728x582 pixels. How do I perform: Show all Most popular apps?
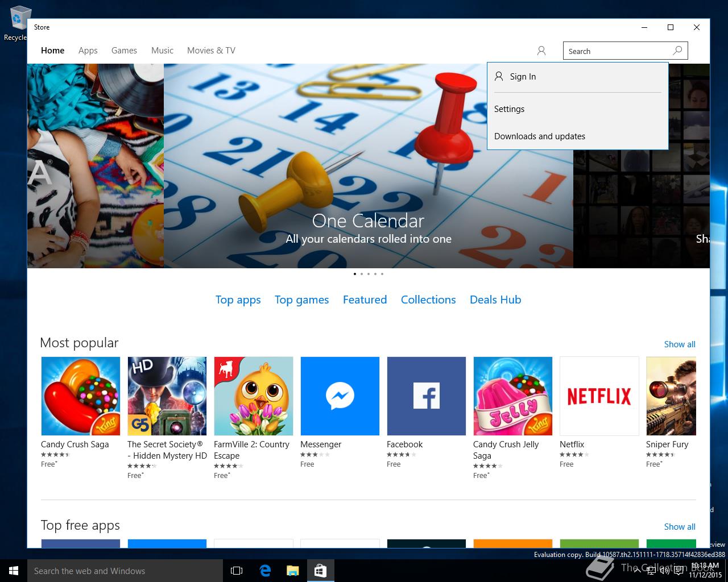tap(680, 344)
